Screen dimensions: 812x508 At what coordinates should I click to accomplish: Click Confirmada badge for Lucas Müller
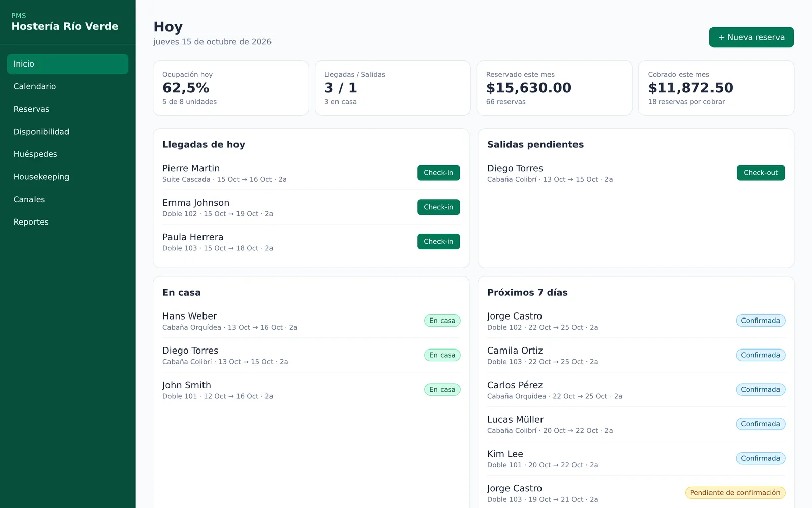pos(760,424)
